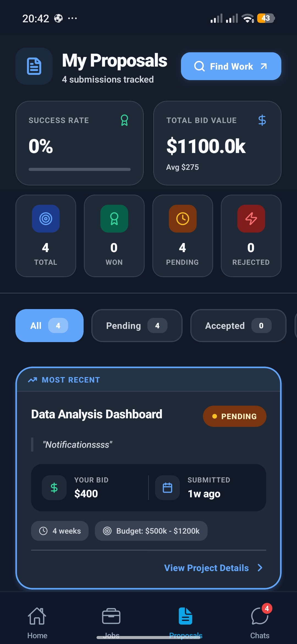The width and height of the screenshot is (297, 644).
Task: Tap the Success Rate progress bar
Action: click(x=79, y=169)
